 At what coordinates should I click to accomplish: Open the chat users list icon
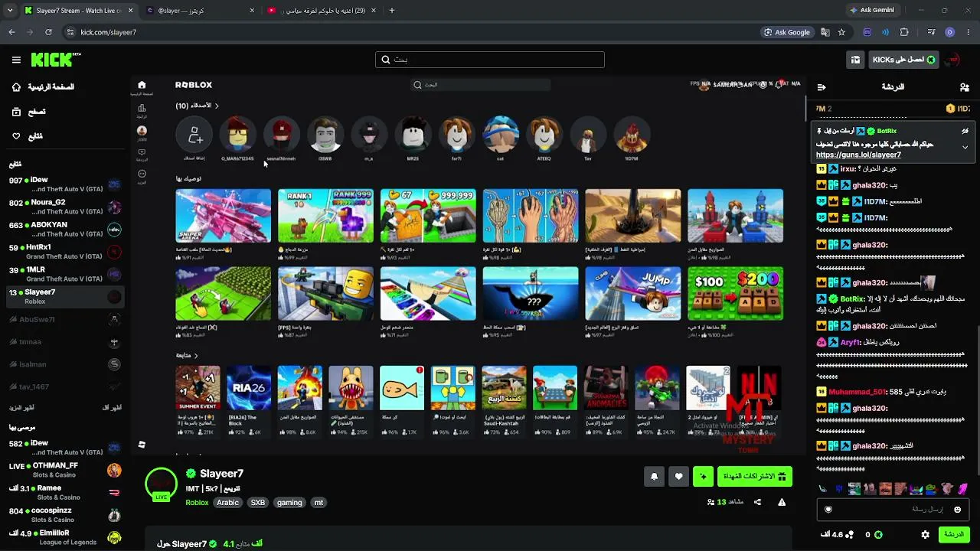[964, 87]
